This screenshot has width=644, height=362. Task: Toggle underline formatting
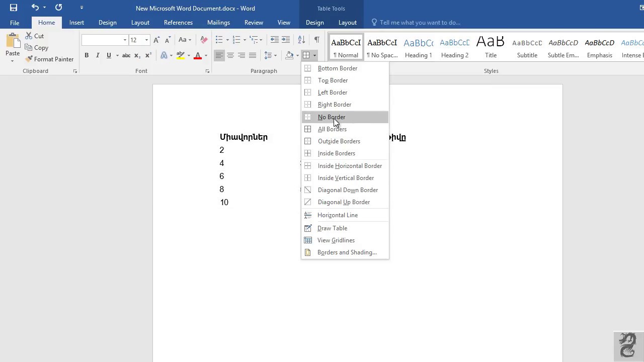109,55
